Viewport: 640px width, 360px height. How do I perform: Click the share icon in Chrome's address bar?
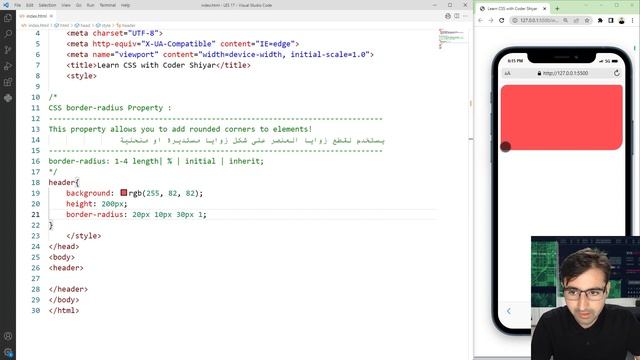576,20
